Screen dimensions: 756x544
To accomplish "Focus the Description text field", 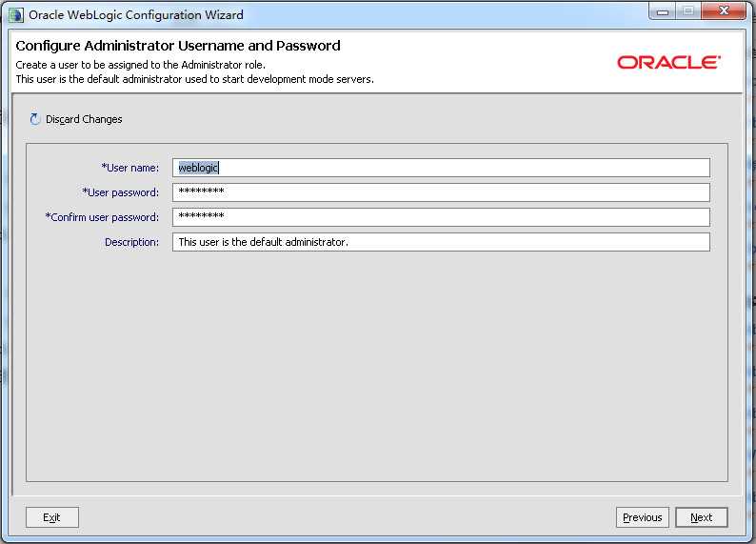I will [441, 242].
